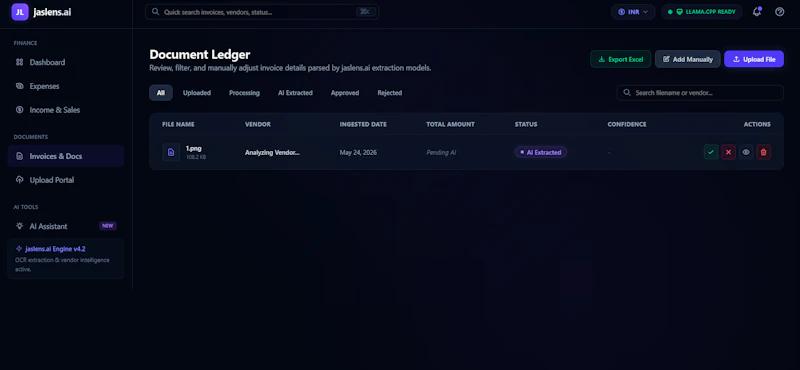Click the AI Extracted status badge
Image resolution: width=800 pixels, height=370 pixels.
pyautogui.click(x=541, y=152)
